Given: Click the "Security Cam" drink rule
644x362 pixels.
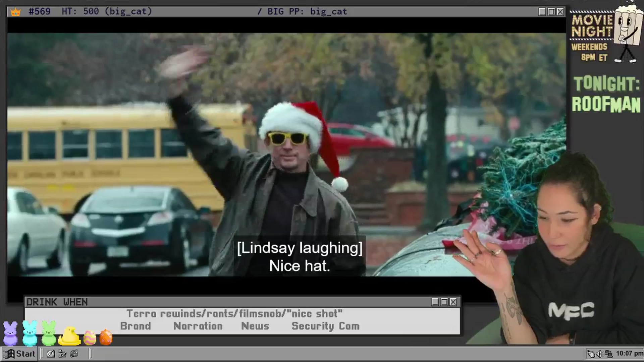Looking at the screenshot, I should [x=325, y=326].
